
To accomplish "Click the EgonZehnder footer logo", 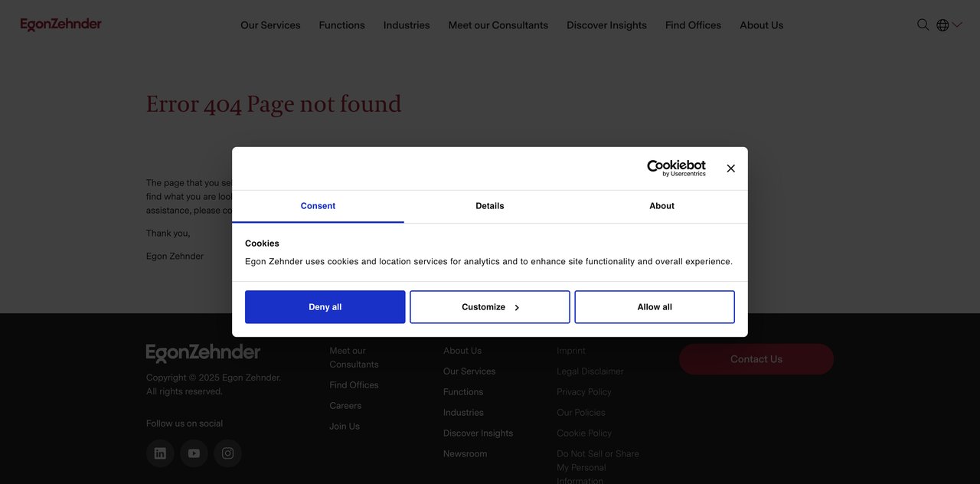I will [x=203, y=353].
